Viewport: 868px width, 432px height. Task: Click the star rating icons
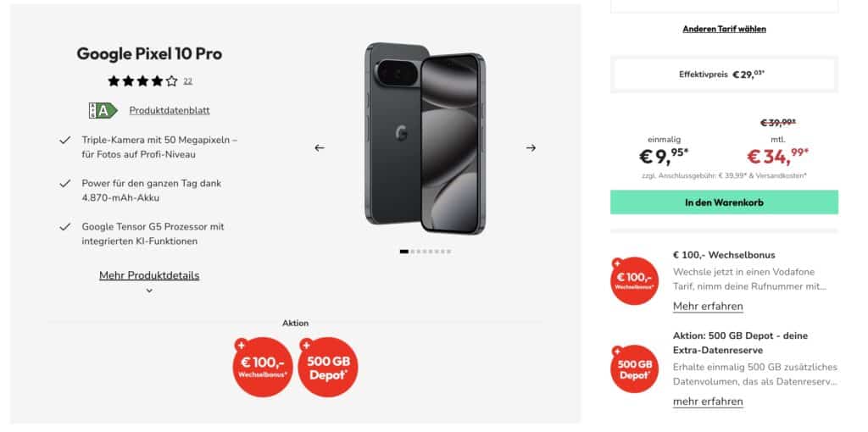point(142,81)
